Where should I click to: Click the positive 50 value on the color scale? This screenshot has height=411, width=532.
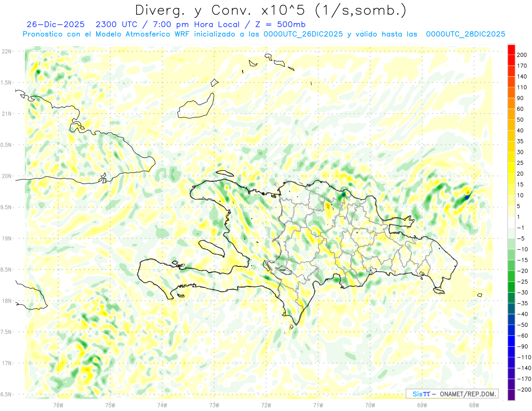point(520,120)
